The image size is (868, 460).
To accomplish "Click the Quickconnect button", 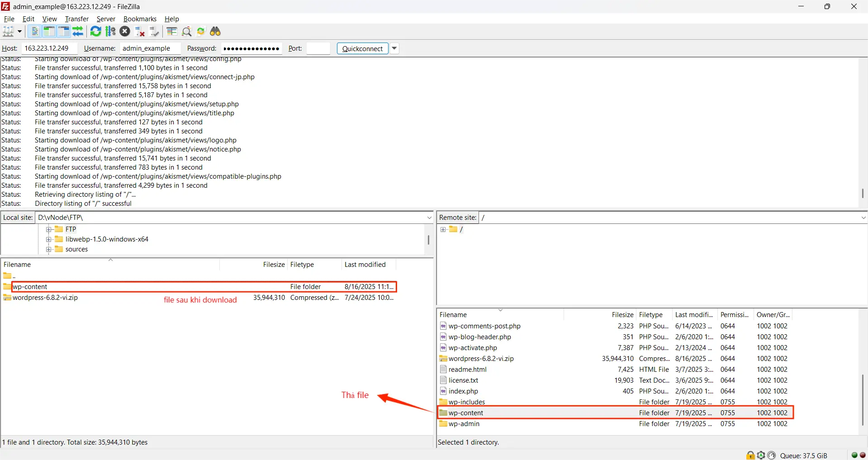I will pos(362,48).
